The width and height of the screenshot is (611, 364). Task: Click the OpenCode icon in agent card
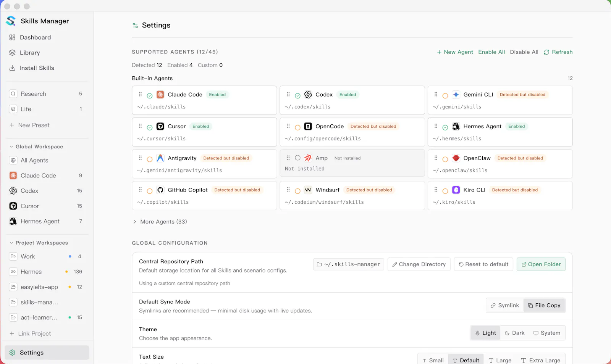pyautogui.click(x=308, y=126)
